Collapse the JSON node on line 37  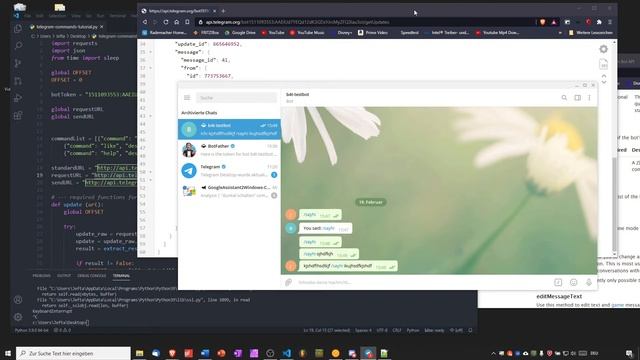151,68
